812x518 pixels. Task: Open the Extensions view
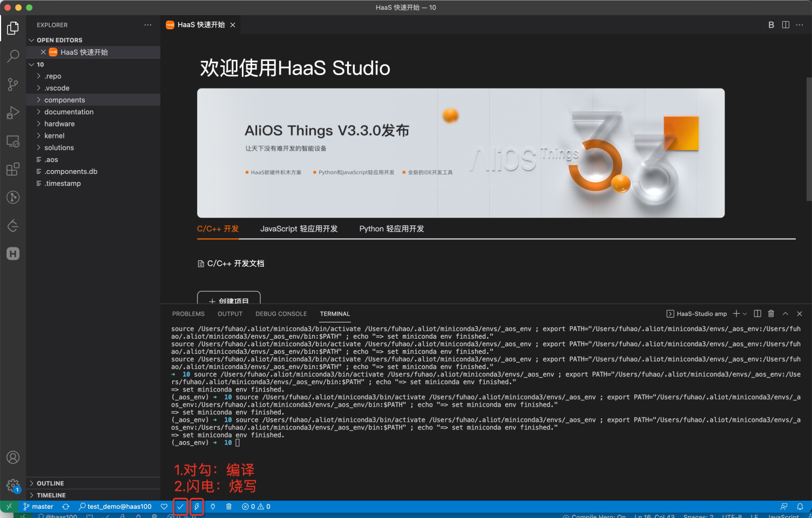(x=13, y=169)
